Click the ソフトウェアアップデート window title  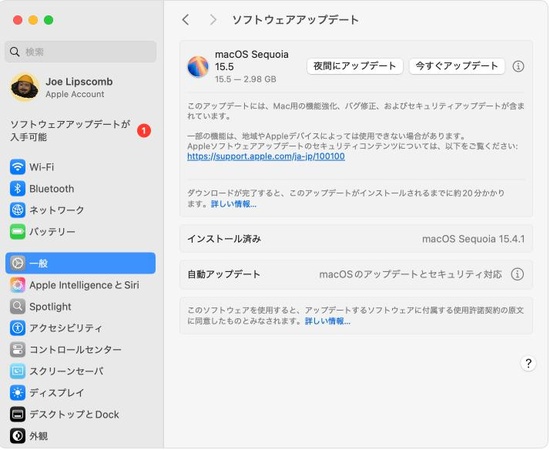(x=295, y=20)
